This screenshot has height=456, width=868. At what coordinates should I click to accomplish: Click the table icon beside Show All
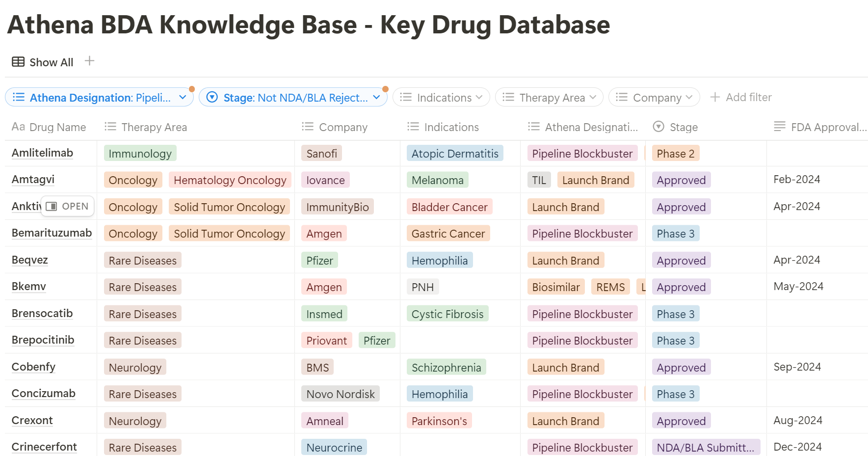click(x=18, y=61)
